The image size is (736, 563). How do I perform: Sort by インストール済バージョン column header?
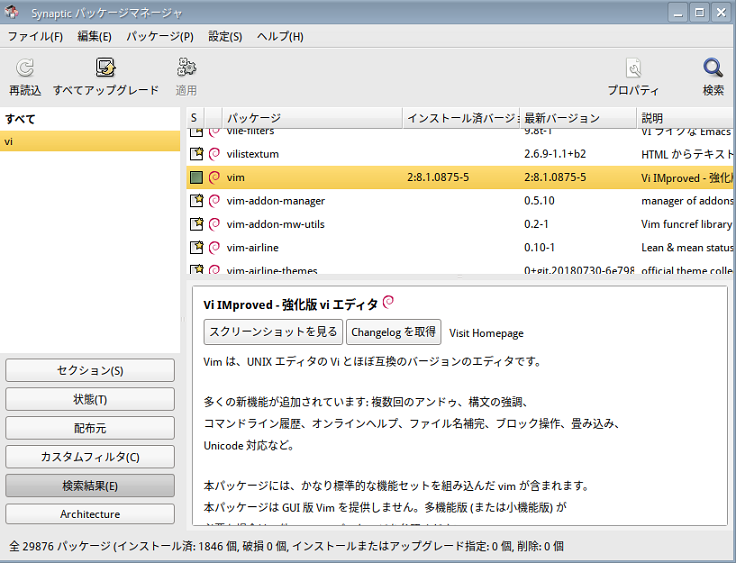click(461, 117)
